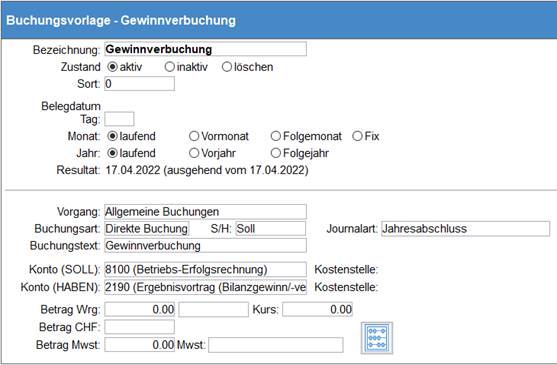Click the Bezeichnung field 'Gewinnverbuchung'
Viewport: 557px width, 365px height.
[x=205, y=49]
